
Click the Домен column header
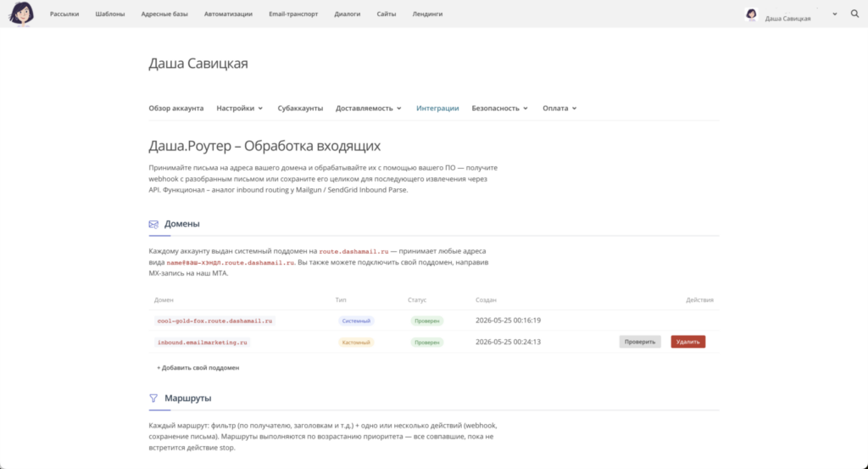164,299
